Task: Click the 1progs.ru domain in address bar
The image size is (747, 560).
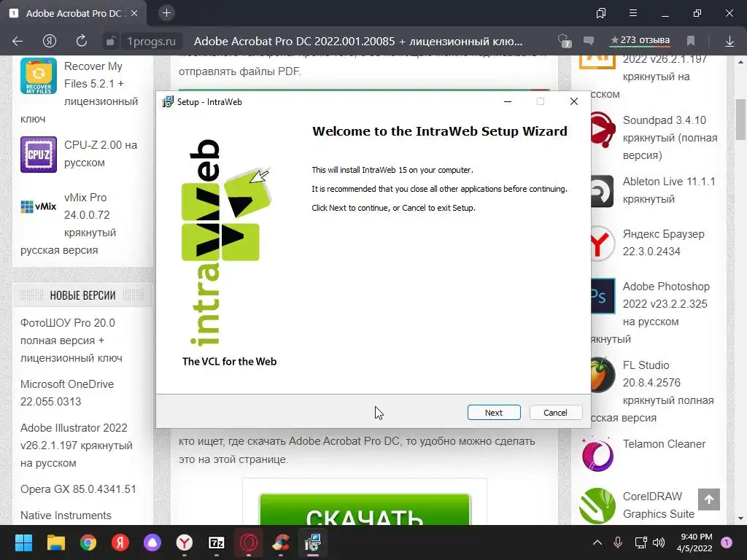Action: (152, 42)
